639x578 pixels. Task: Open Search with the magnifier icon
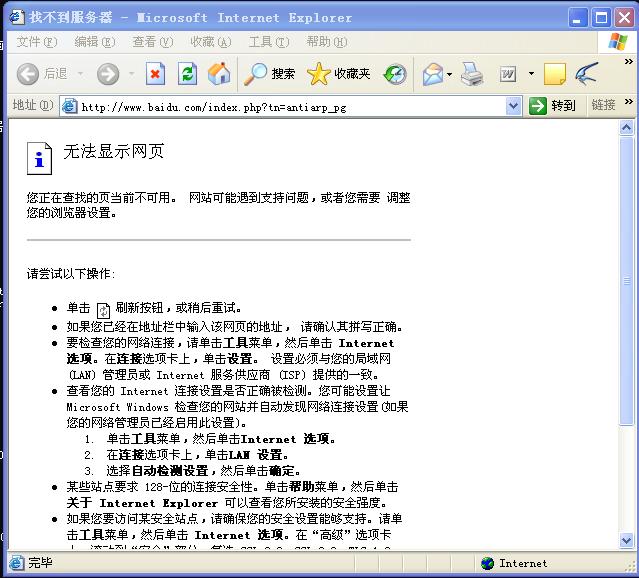pyautogui.click(x=256, y=74)
